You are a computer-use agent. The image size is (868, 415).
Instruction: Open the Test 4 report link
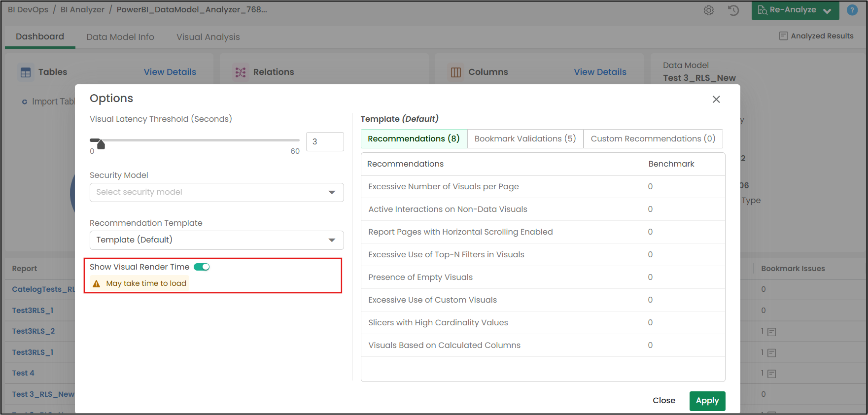tap(23, 373)
